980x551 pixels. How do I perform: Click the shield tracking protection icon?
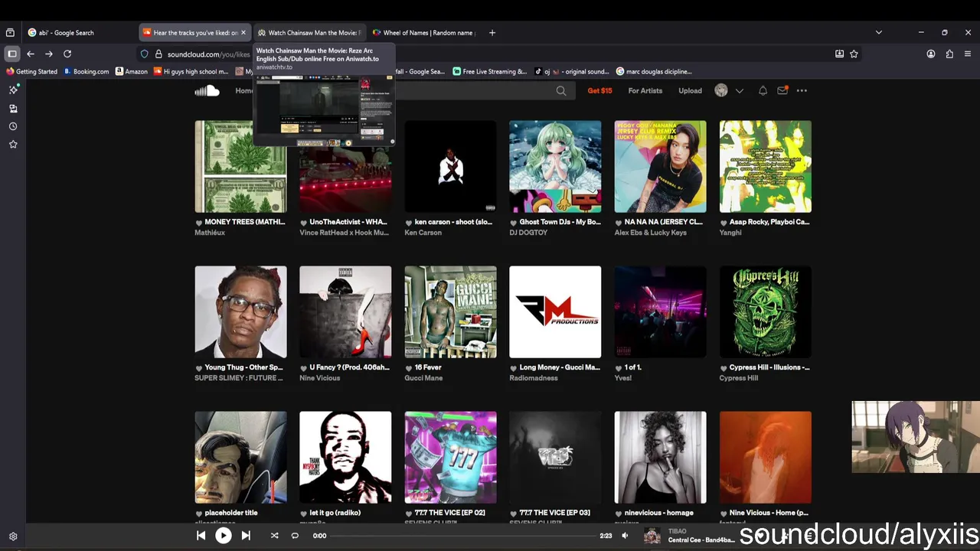[144, 54]
